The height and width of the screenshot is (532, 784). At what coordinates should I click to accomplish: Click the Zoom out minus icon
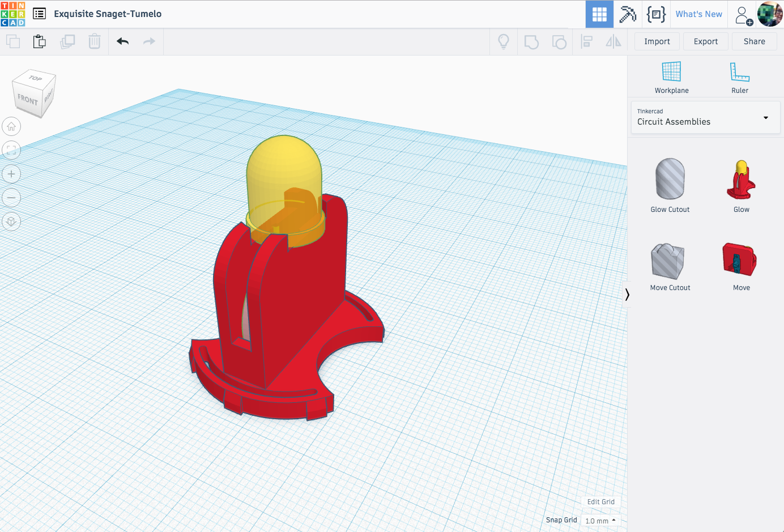pos(11,198)
